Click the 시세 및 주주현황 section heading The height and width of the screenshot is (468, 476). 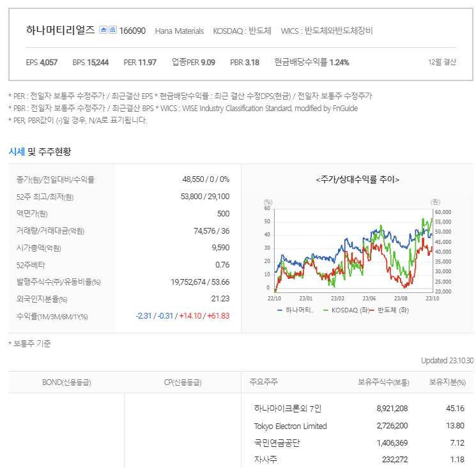[40, 151]
